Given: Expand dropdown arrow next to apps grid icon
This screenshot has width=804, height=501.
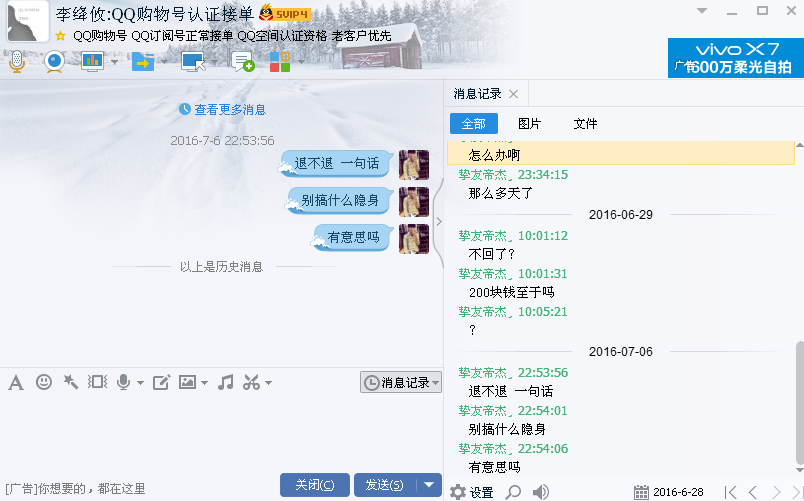Looking at the screenshot, I should (301, 62).
